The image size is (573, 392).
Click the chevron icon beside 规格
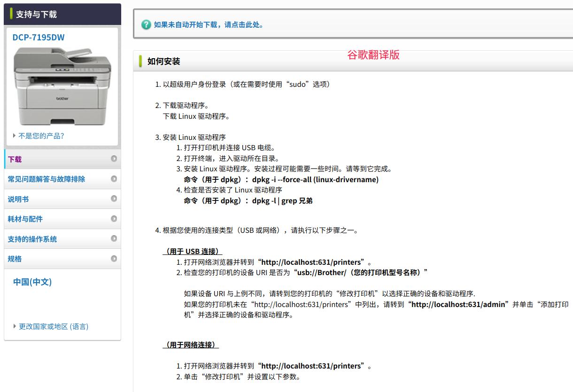click(x=114, y=259)
